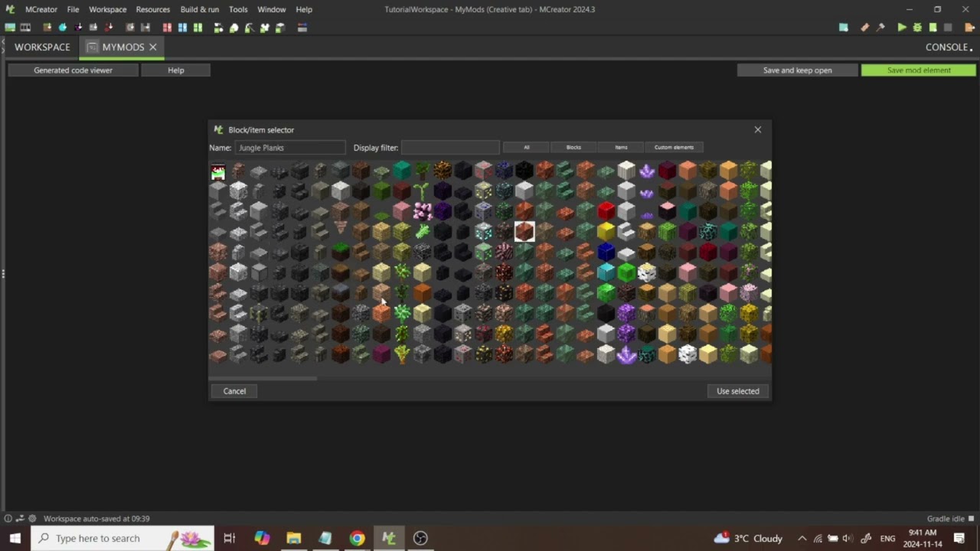Open the CONSOLE tab
This screenshot has width=980, height=551.
pos(948,47)
